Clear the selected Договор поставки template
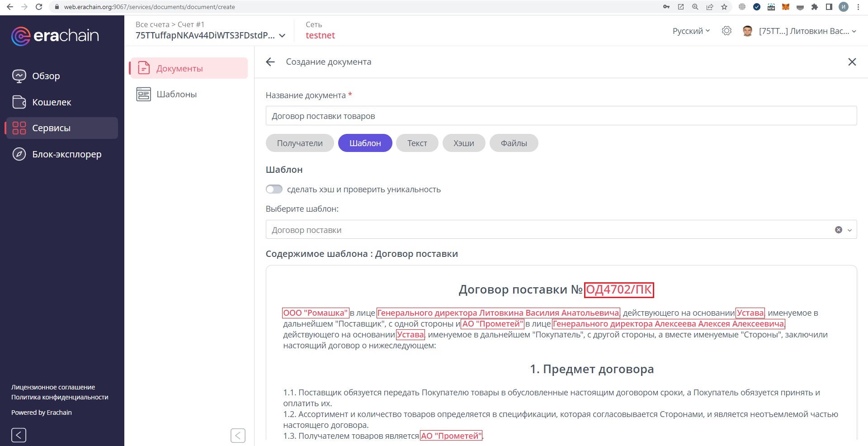The width and height of the screenshot is (868, 446). [x=839, y=229]
